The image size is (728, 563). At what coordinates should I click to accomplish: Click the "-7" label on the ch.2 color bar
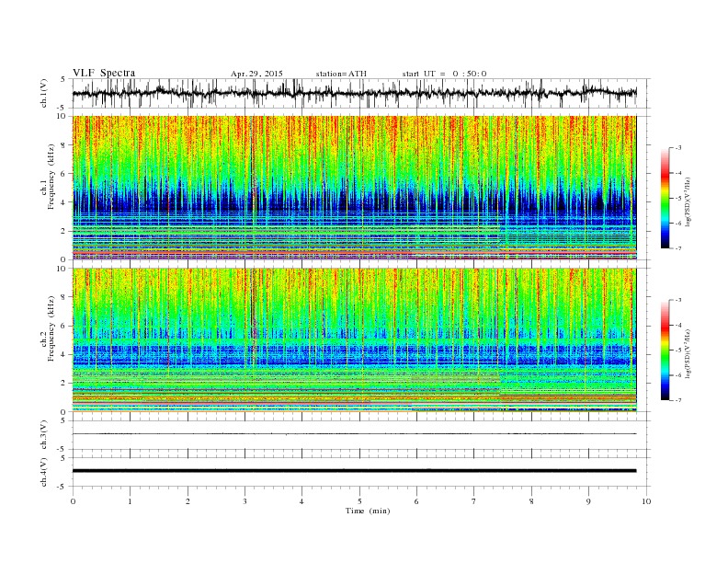point(678,400)
